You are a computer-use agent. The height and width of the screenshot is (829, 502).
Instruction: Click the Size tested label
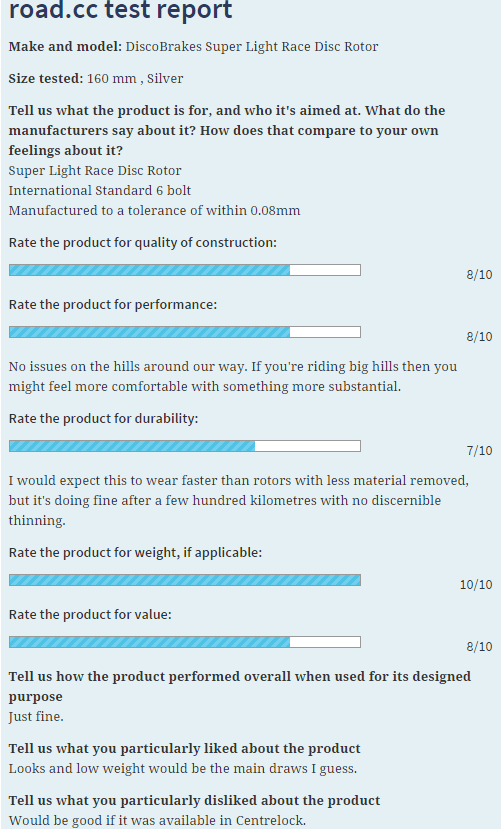tap(46, 79)
